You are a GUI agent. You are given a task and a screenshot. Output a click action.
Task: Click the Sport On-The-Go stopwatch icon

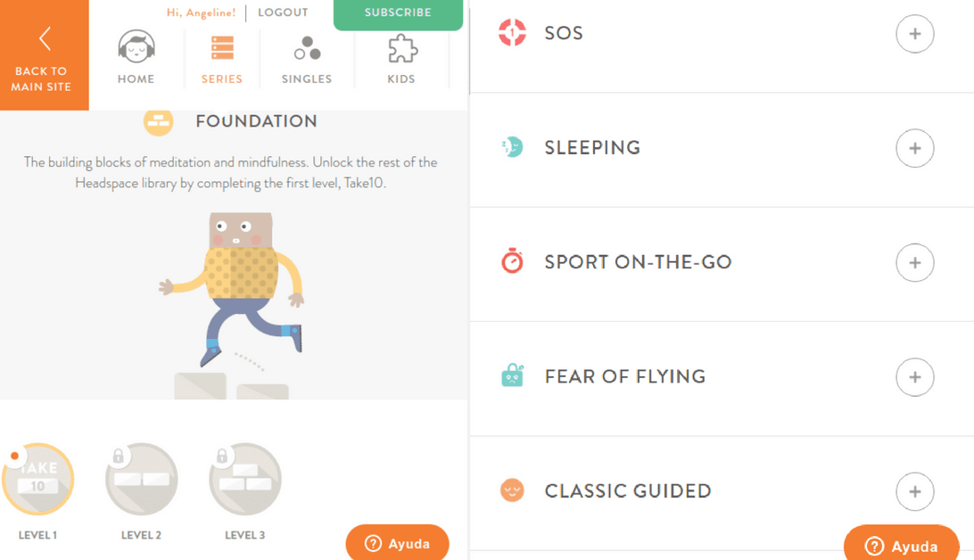coord(512,262)
